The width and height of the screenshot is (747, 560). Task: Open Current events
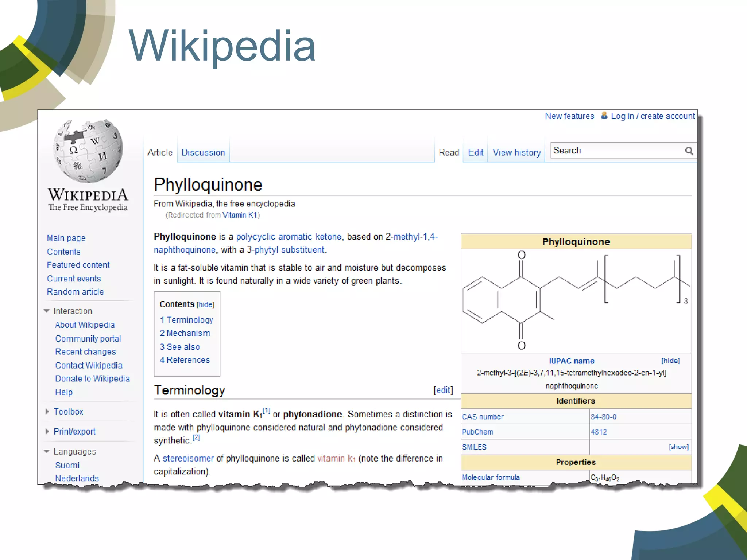click(x=74, y=279)
